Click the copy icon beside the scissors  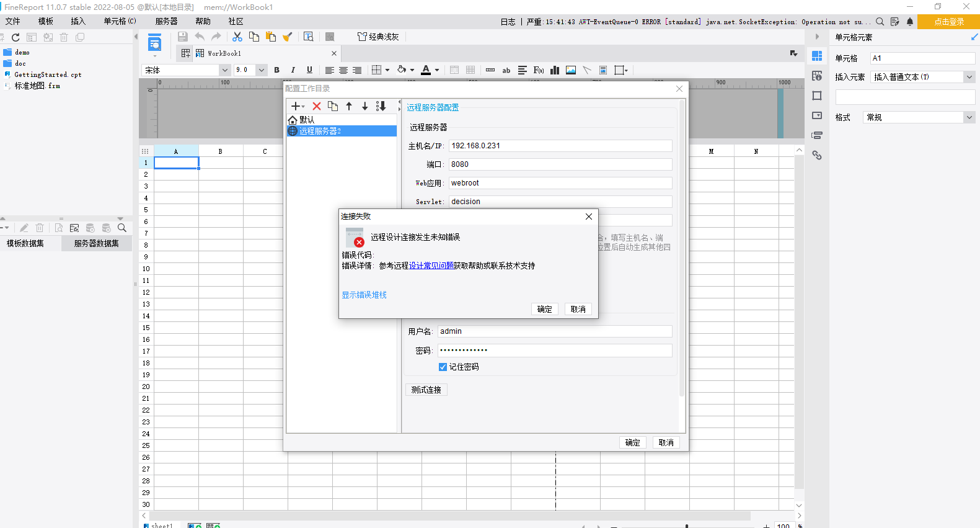click(254, 37)
